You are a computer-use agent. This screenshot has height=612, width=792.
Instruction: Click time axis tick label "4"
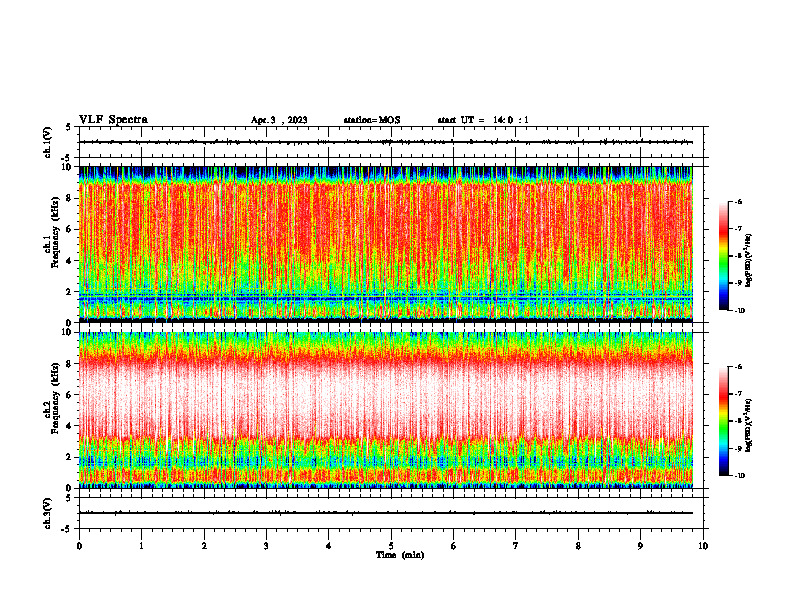coord(329,546)
